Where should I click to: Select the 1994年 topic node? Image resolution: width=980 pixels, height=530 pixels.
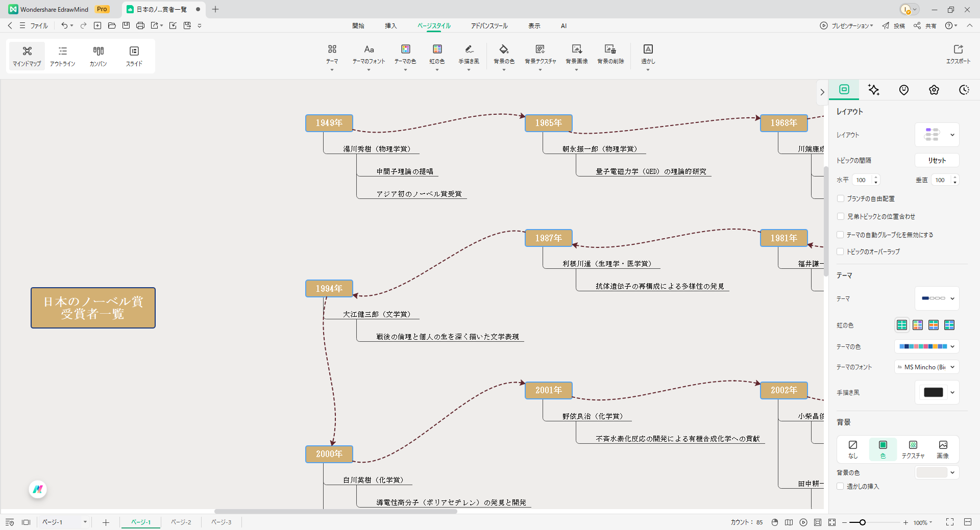click(x=329, y=289)
